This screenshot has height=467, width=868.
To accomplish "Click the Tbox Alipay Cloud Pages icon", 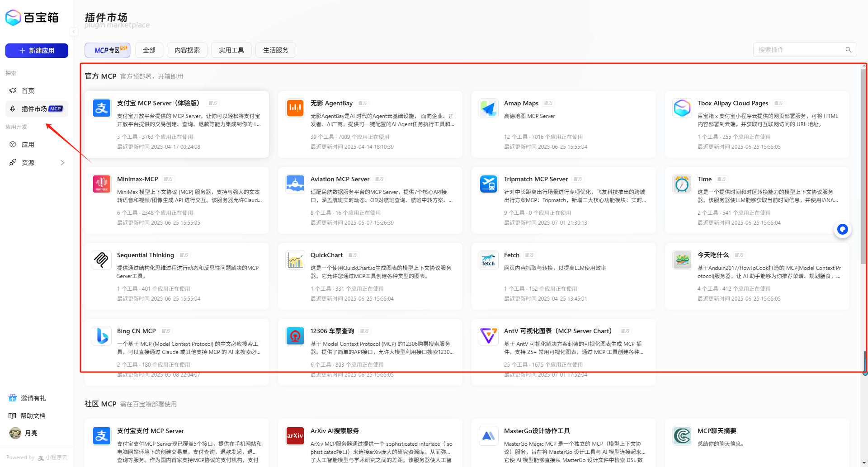I will (682, 108).
